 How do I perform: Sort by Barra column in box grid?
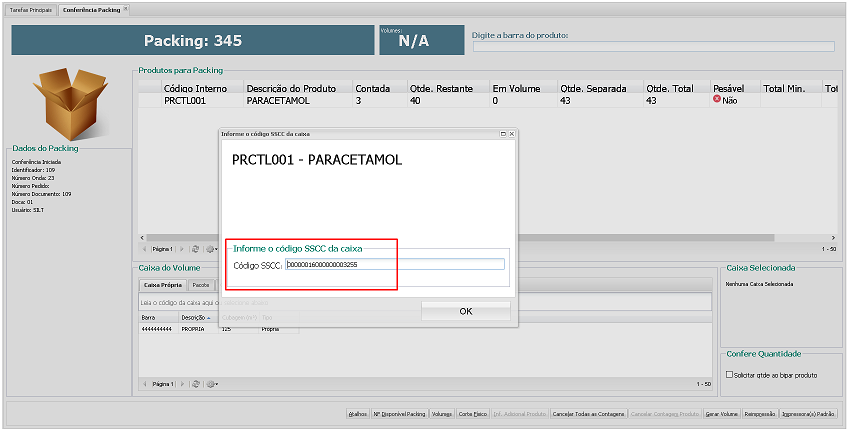point(159,318)
